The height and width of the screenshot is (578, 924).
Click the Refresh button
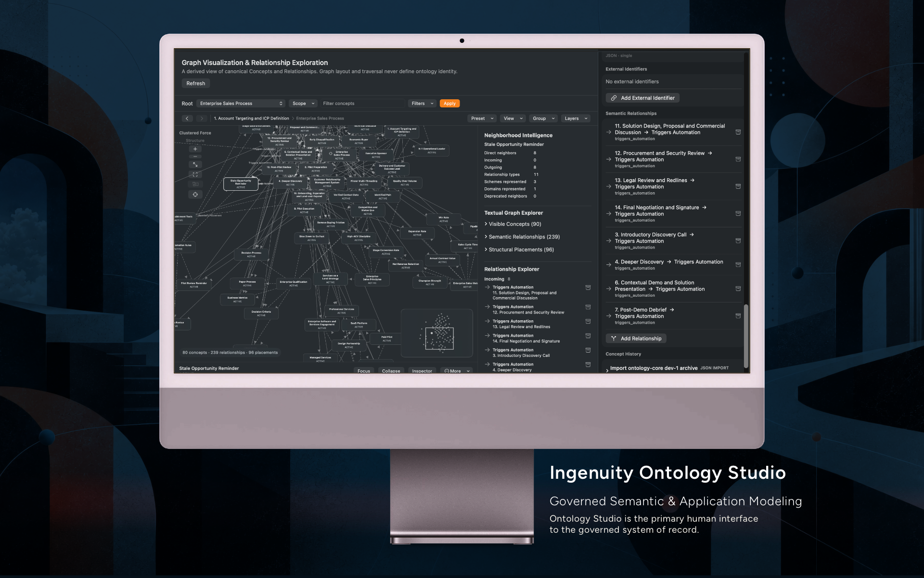196,83
